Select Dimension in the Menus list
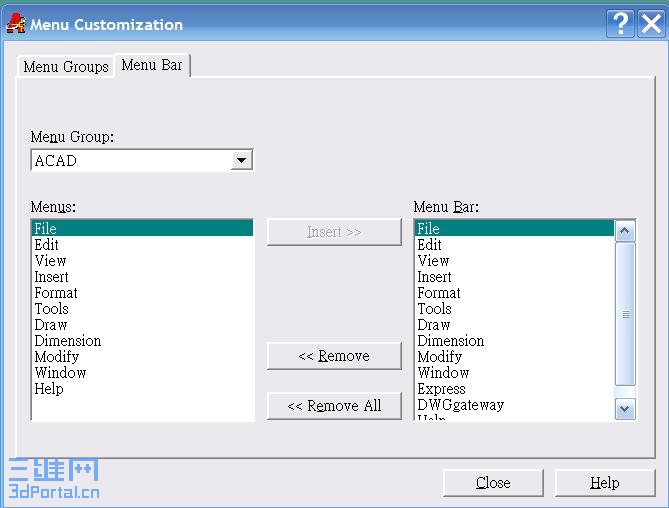 pos(143,340)
